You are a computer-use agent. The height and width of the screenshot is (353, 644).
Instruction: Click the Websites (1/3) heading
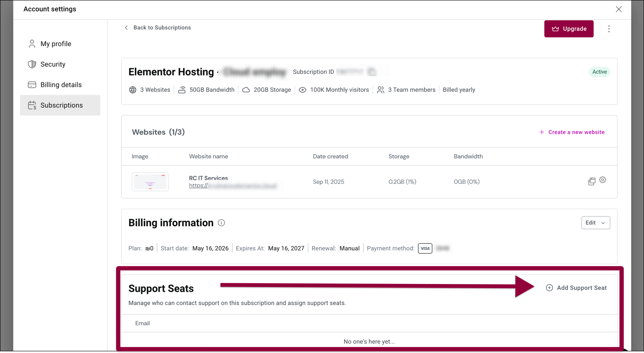coord(158,132)
